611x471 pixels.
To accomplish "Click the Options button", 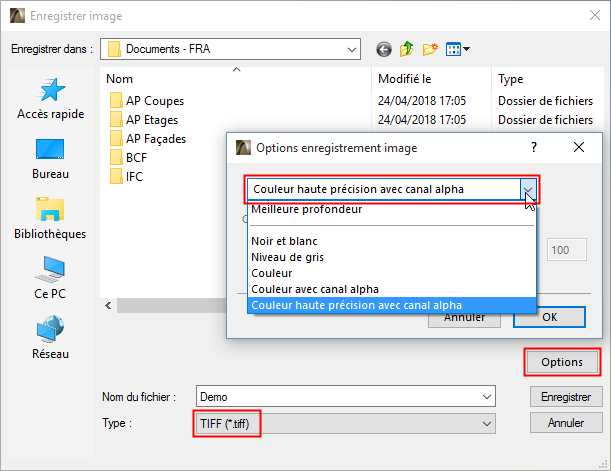I will pyautogui.click(x=562, y=362).
